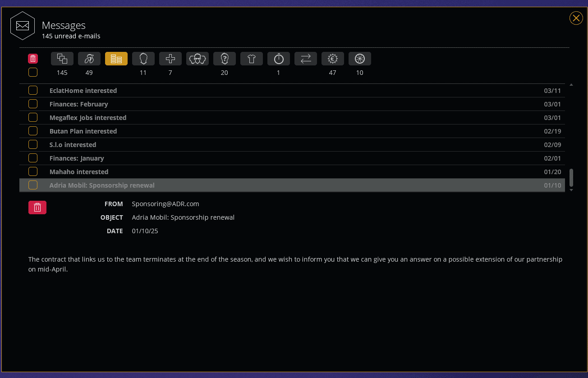588x378 pixels.
Task: Open Butan Plan interested message
Action: click(x=292, y=131)
